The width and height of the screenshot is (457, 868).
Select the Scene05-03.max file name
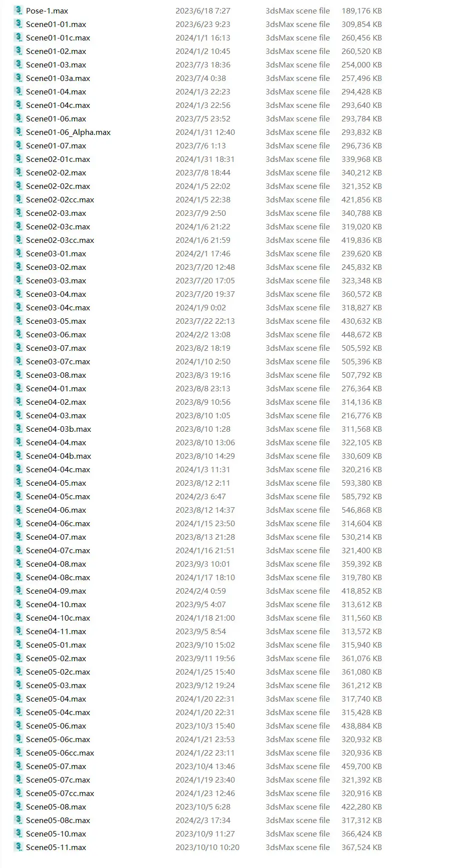[x=56, y=685]
